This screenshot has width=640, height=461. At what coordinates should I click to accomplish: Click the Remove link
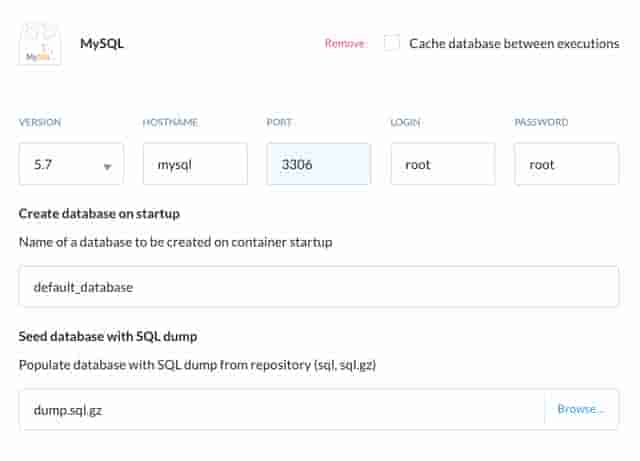[x=344, y=44]
